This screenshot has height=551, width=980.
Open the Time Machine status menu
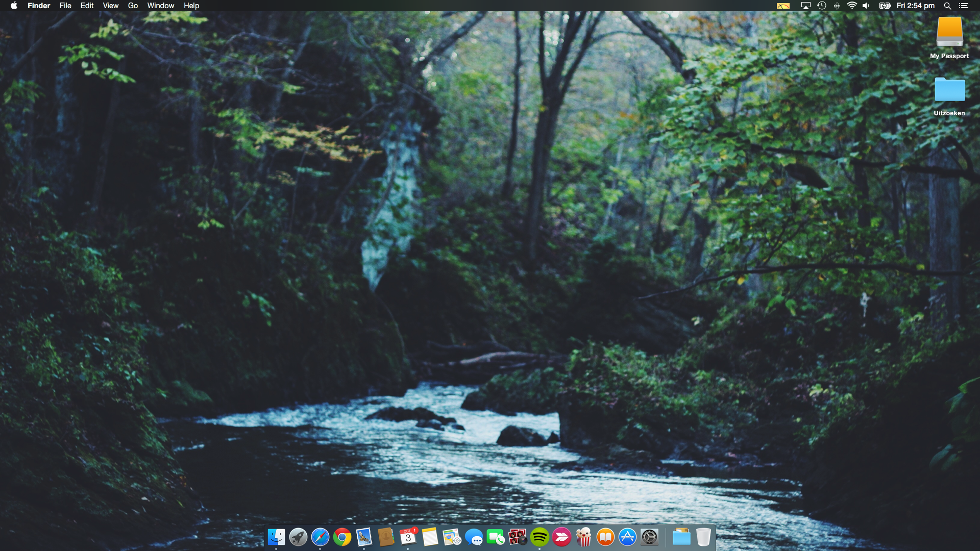point(821,6)
